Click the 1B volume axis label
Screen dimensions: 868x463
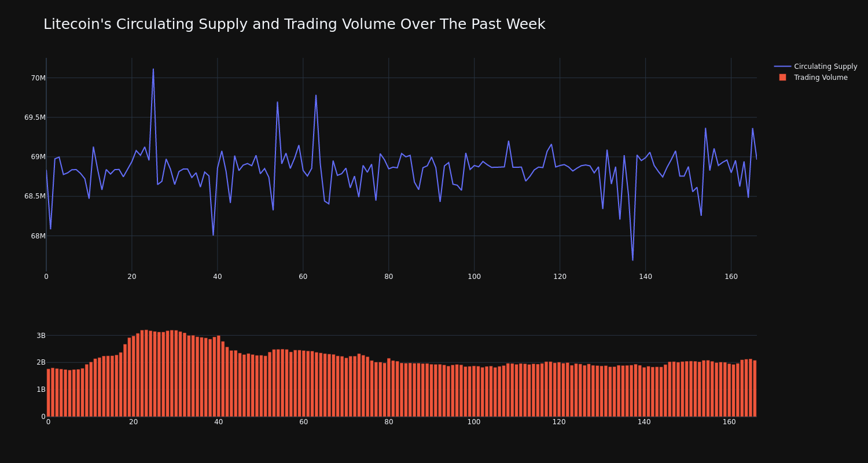(41, 389)
